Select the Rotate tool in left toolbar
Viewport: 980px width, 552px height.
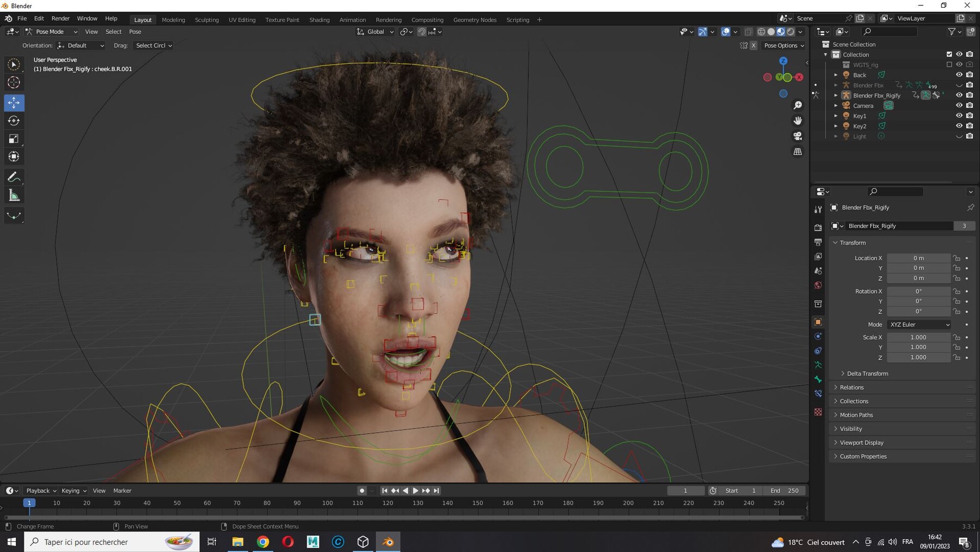tap(14, 120)
